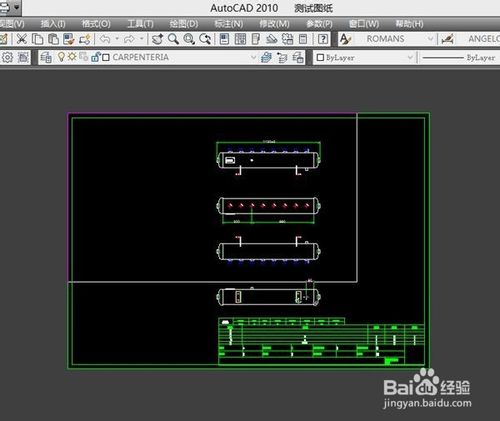The image size is (500, 421).
Task: Click the Cut scissors icon
Action: [22, 39]
